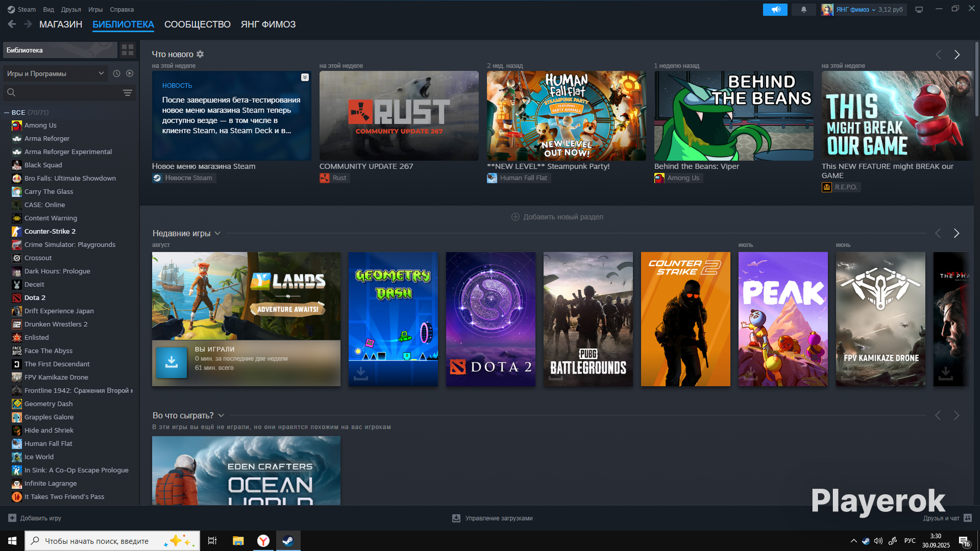This screenshot has width=980, height=551.
Task: Click the R.E.P.O. source tag link
Action: [841, 187]
